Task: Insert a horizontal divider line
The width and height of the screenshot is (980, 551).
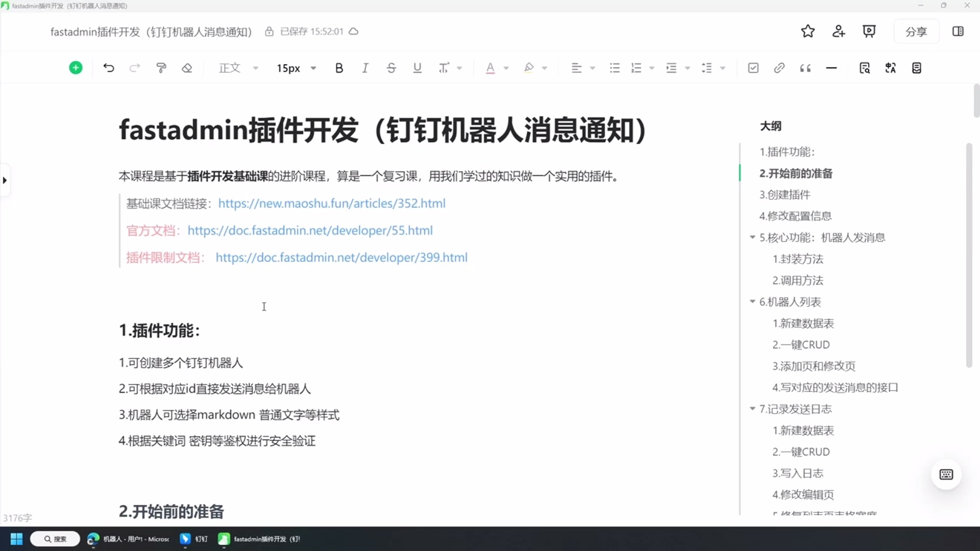Action: 831,68
